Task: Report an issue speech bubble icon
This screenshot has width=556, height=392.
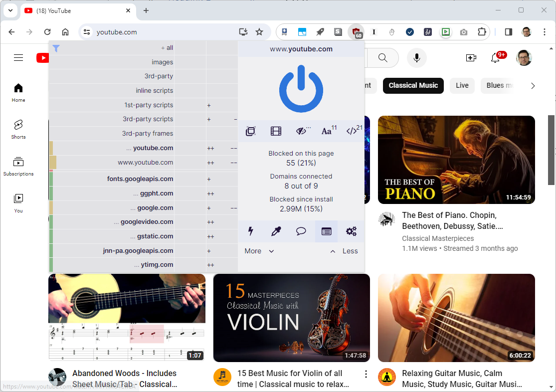Action: coord(301,231)
